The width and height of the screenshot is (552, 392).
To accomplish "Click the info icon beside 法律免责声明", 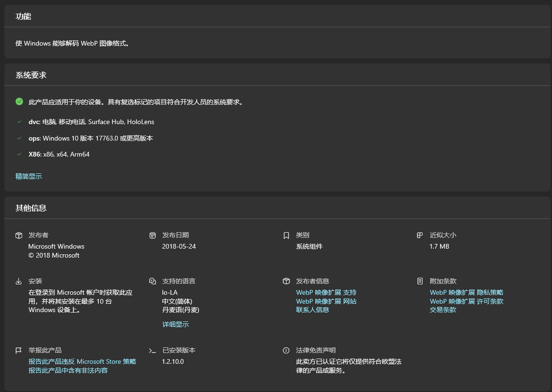I will point(286,351).
